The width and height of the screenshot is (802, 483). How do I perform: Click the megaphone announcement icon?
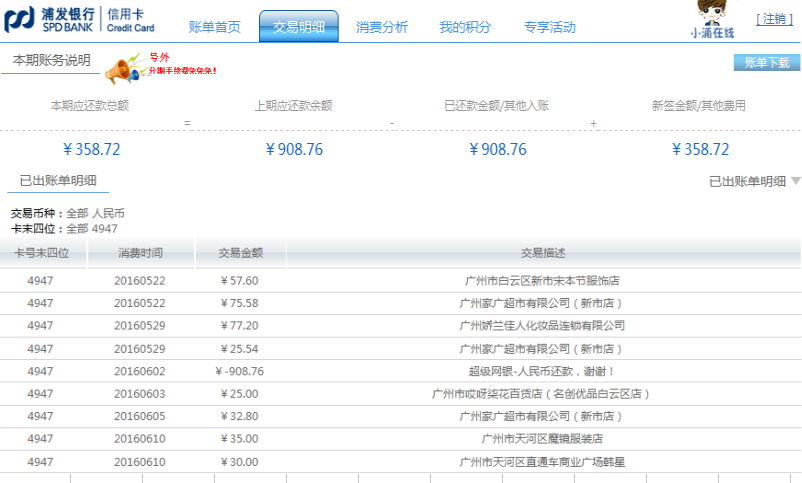pos(123,69)
